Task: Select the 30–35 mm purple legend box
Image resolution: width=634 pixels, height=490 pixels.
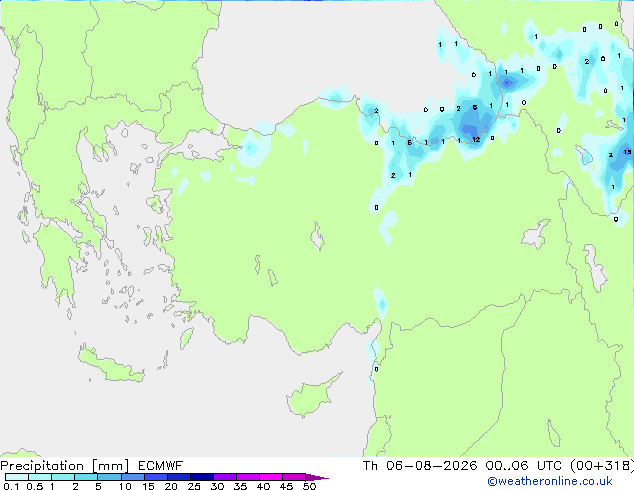Action: click(224, 477)
